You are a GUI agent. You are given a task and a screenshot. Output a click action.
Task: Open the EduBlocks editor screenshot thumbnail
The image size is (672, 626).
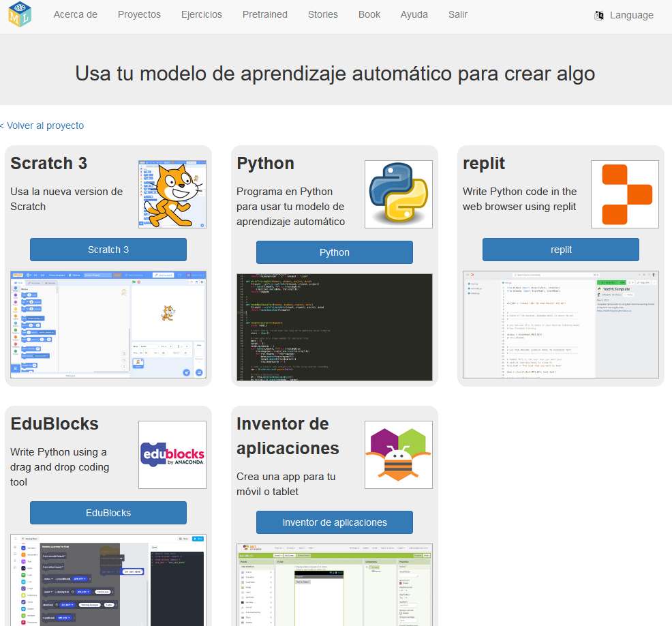(108, 580)
